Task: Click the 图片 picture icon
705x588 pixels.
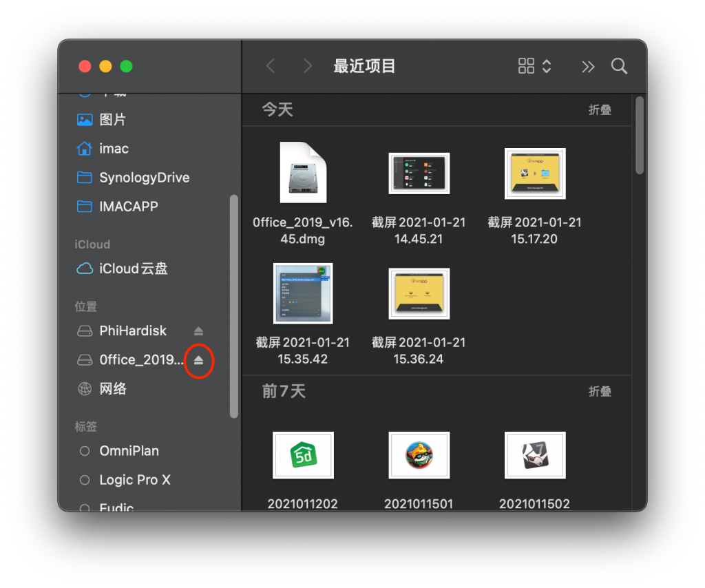Action: (x=85, y=120)
